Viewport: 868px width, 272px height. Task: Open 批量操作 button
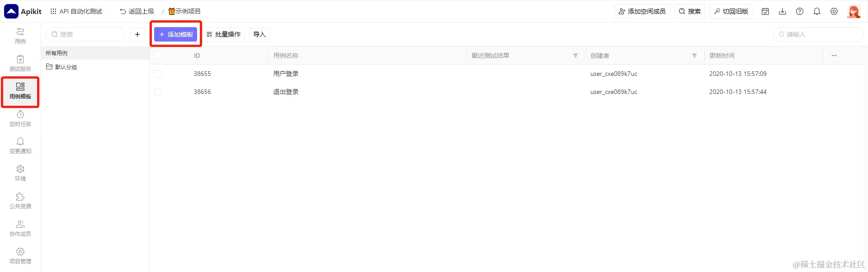pos(223,34)
